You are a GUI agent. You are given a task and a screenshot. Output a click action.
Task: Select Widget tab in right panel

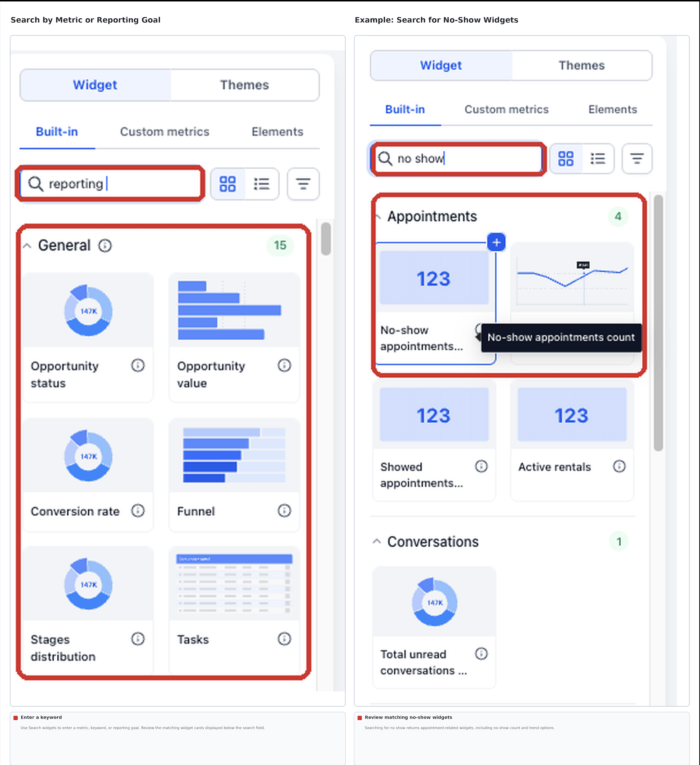coord(441,65)
